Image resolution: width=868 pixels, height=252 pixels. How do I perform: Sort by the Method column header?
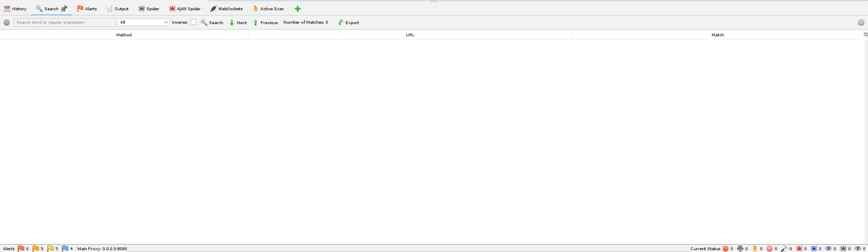124,35
